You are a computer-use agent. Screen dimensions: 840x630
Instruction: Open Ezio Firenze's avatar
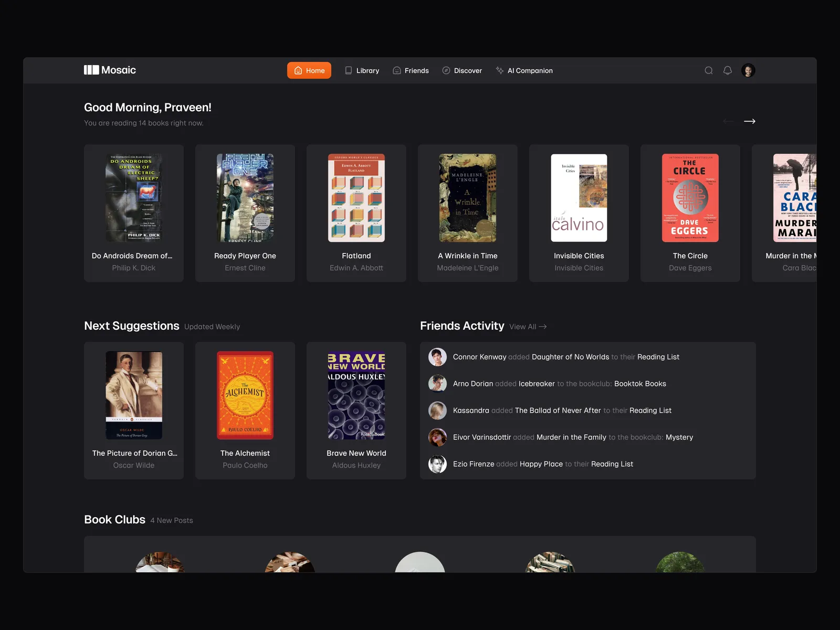click(437, 464)
